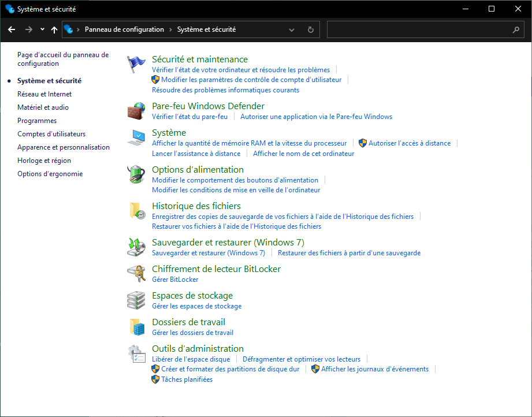Expand the breadcrumb chevron before Panneau de configuration
The height and width of the screenshot is (417, 532).
78,29
